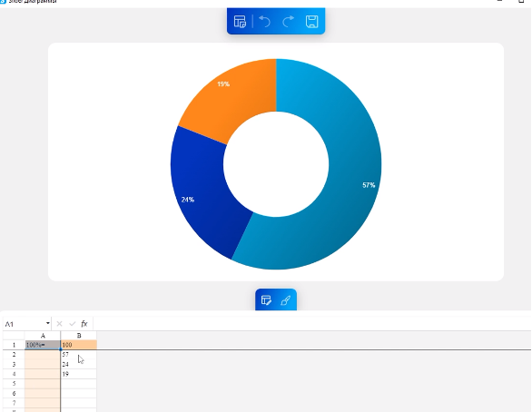Select row 1 header

tap(14, 345)
